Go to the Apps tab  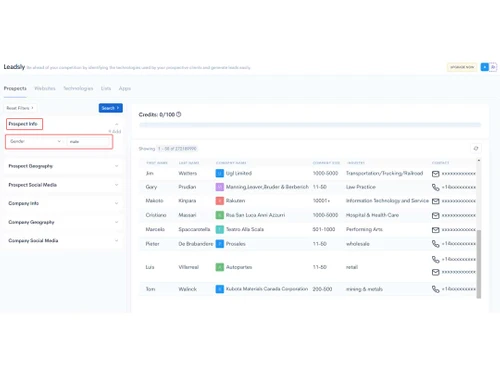pos(125,88)
